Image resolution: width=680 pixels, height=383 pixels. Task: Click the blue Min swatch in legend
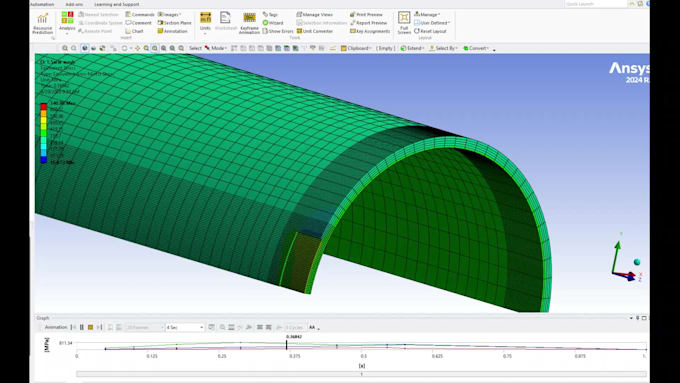tap(43, 160)
